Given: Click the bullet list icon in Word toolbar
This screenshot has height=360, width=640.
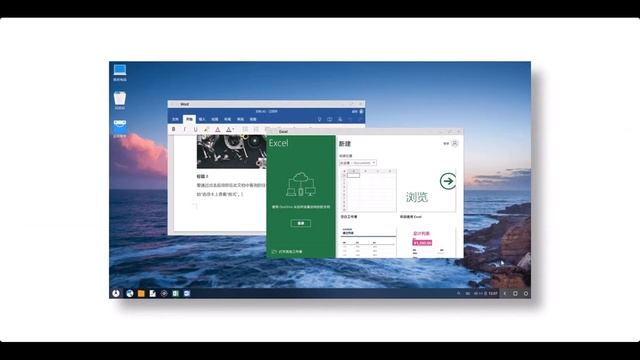Looking at the screenshot, I should pyautogui.click(x=245, y=129).
